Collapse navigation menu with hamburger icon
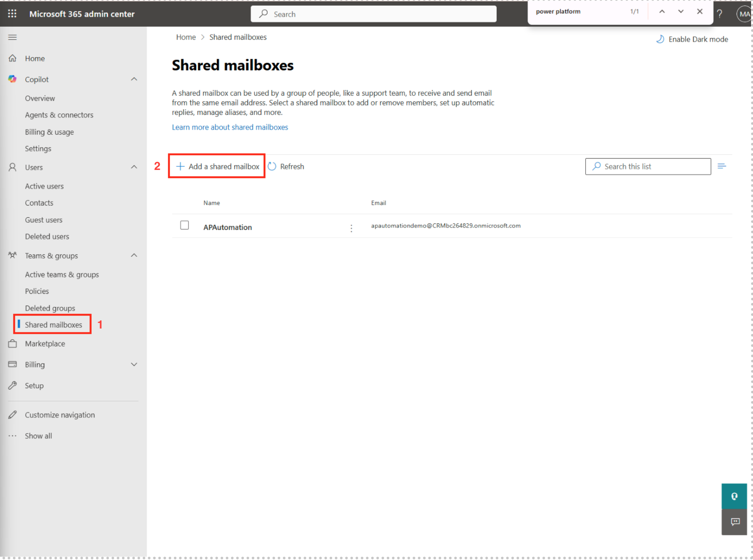 12,37
